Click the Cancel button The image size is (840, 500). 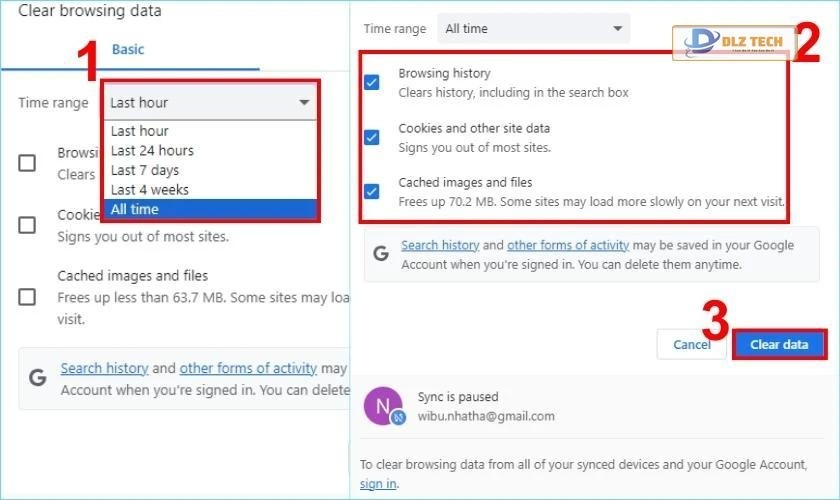click(x=692, y=345)
